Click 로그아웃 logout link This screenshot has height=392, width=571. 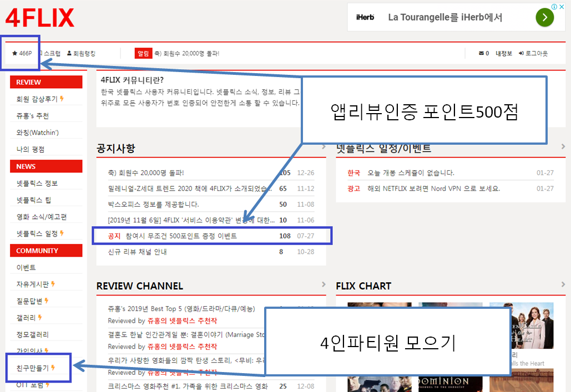click(x=533, y=53)
